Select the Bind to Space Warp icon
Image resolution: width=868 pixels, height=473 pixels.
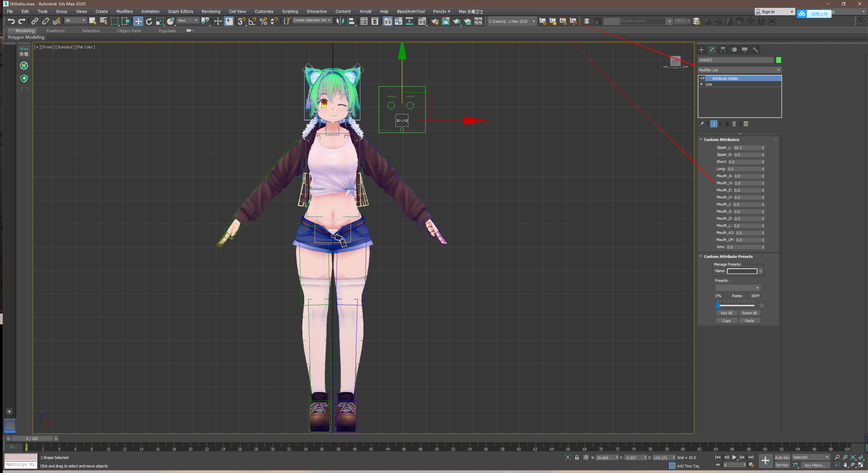point(57,21)
